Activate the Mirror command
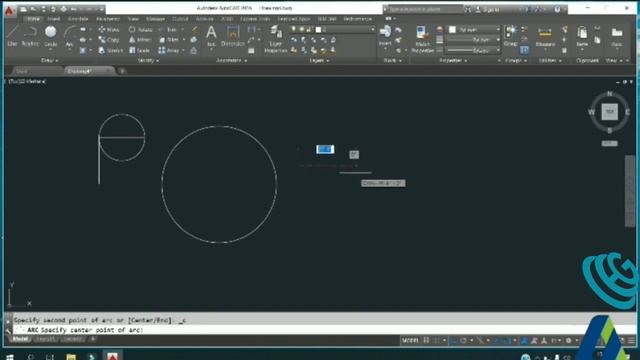Screen dimensions: 640x360 tap(140, 40)
